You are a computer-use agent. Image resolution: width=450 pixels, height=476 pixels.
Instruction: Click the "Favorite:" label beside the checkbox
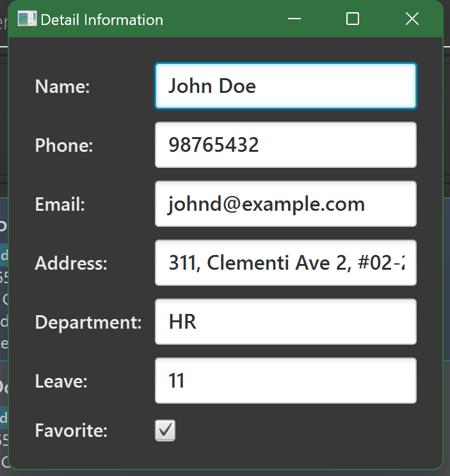[x=71, y=431]
